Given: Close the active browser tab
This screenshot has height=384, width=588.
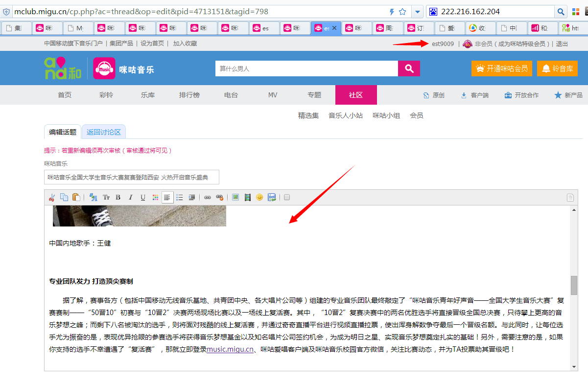Looking at the screenshot, I should pyautogui.click(x=334, y=28).
